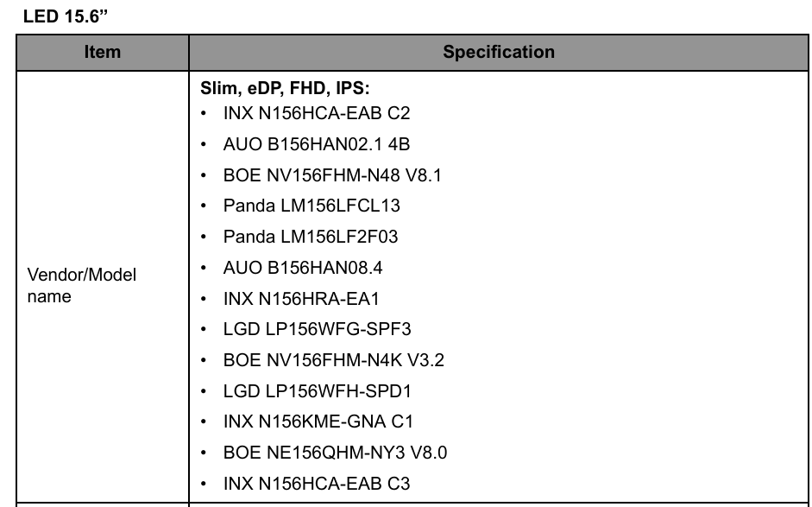The image size is (812, 507).
Task: Click BOE NE156QHM-NY3 V8.0 entry
Action: (335, 453)
